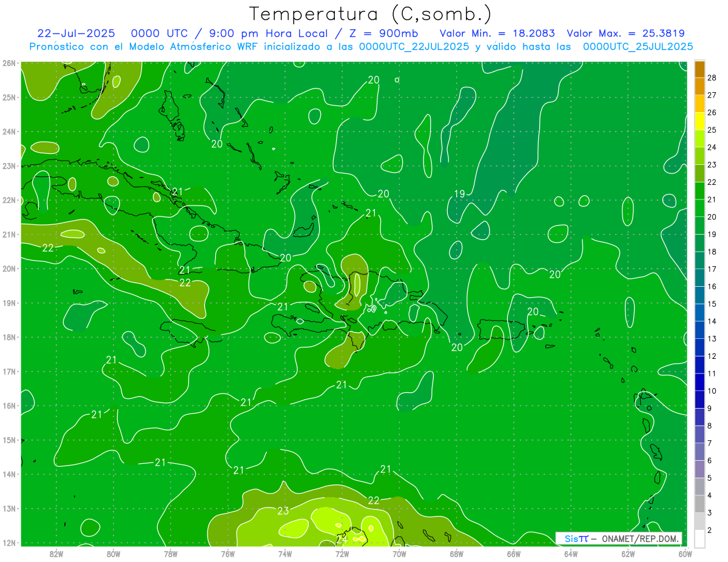The height and width of the screenshot is (562, 728).
Task: Click the "68W" longitude axis label
Action: tap(456, 554)
